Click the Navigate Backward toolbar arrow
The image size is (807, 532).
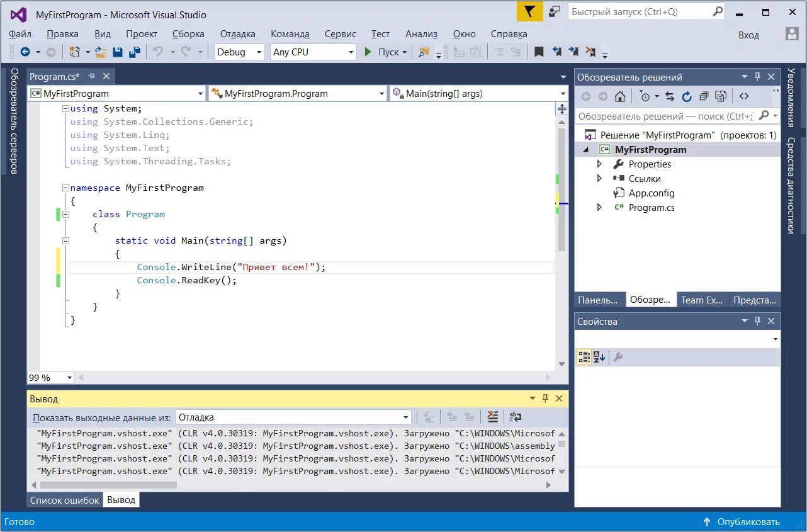pyautogui.click(x=25, y=52)
